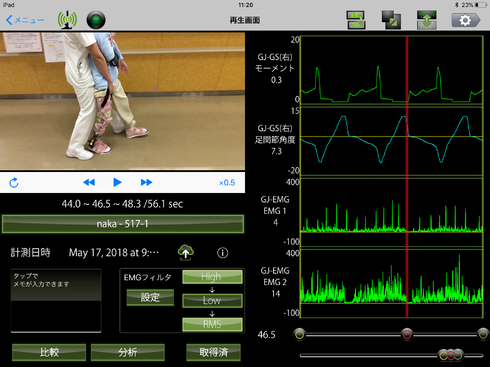The image size is (490, 367).
Task: Tap the EMGフィルタ label
Action: pos(147,277)
